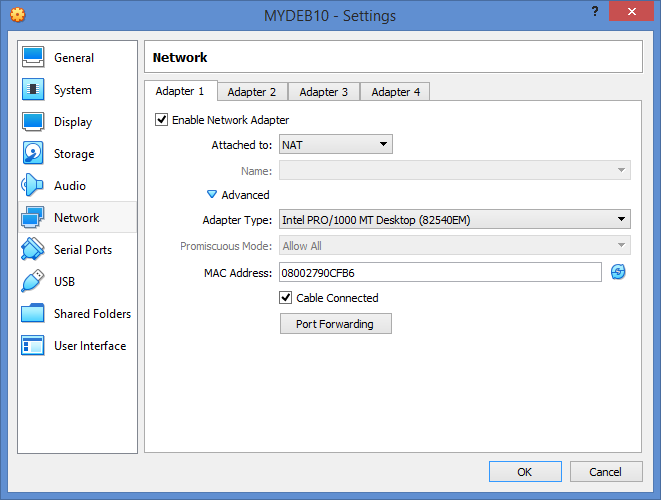
Task: Go to Storage disk icon
Action: click(x=33, y=153)
